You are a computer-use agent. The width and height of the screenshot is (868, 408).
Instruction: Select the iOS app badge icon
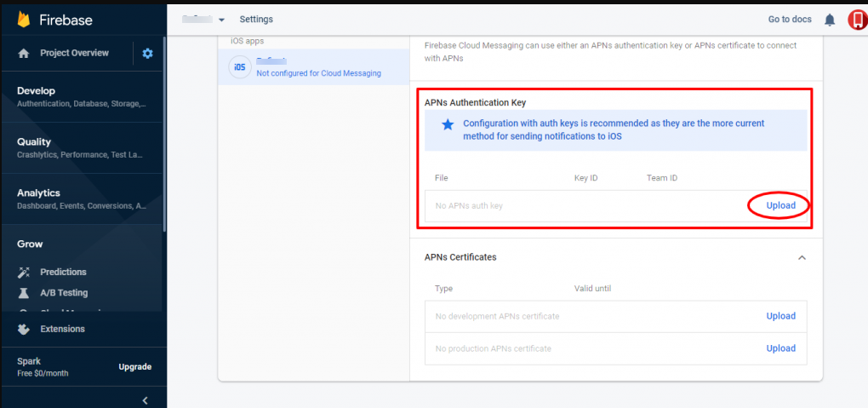pyautogui.click(x=239, y=67)
